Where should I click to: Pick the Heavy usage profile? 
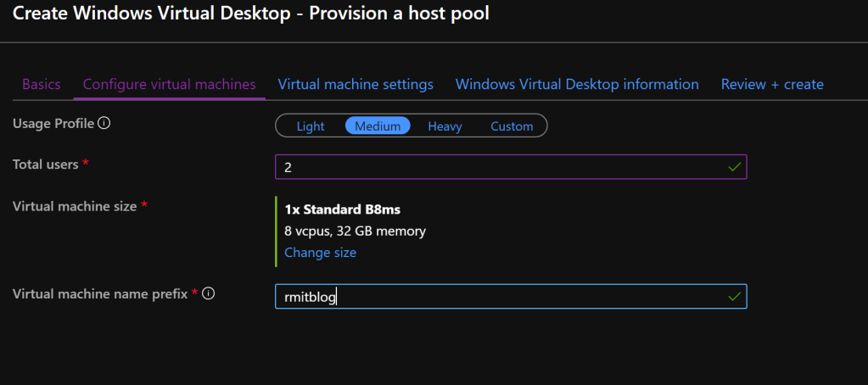[x=445, y=126]
